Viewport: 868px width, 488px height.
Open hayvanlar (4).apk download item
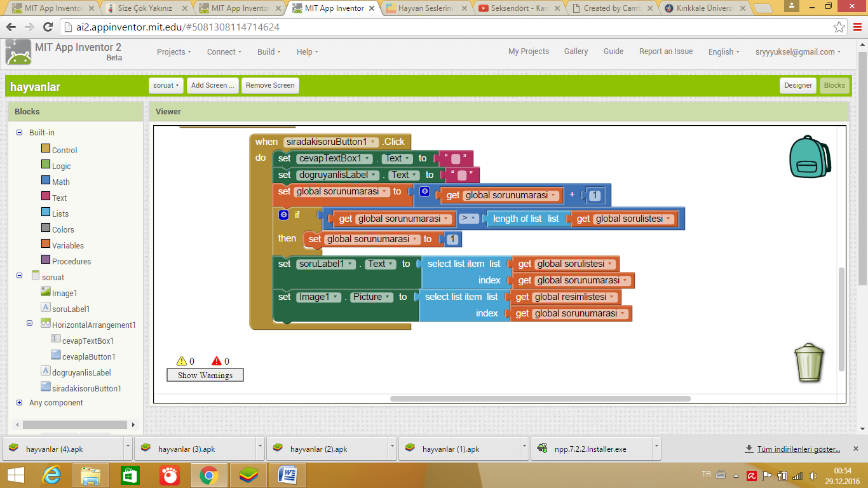(x=67, y=449)
